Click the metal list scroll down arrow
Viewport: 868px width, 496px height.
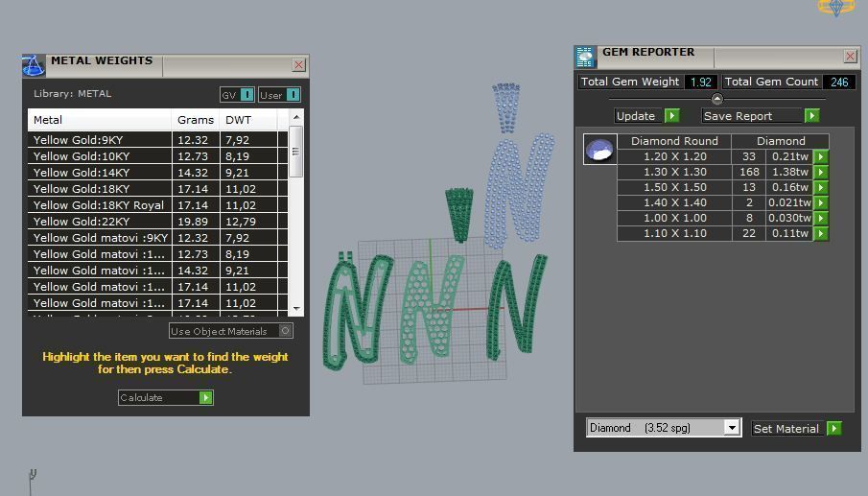(x=296, y=309)
